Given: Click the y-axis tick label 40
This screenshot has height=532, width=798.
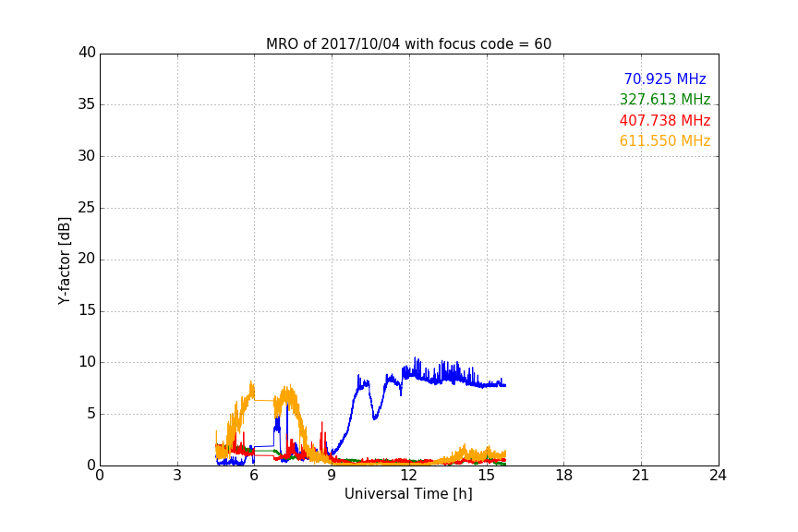Looking at the screenshot, I should tap(87, 53).
